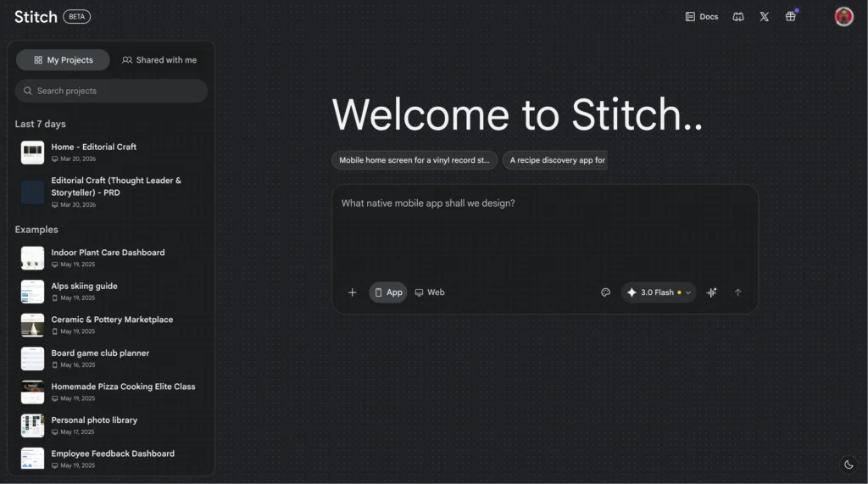This screenshot has width=868, height=484.
Task: Focus the Search projects field
Action: pyautogui.click(x=111, y=91)
